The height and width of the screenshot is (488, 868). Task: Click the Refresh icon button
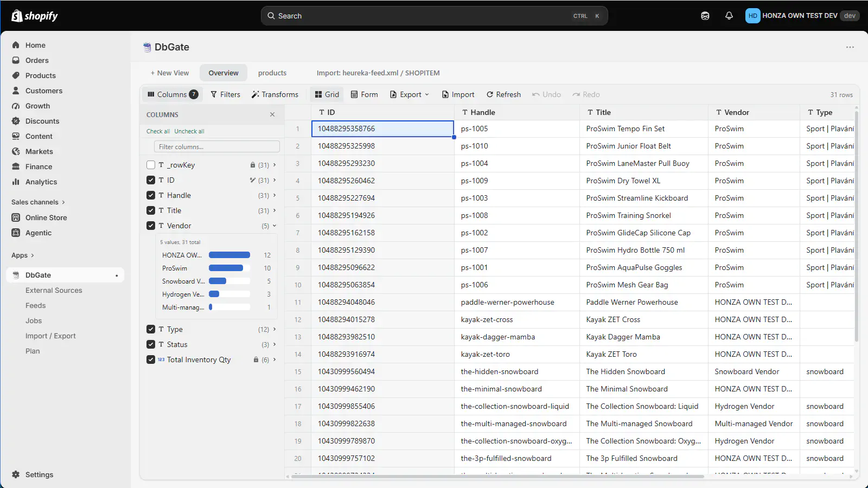(503, 94)
